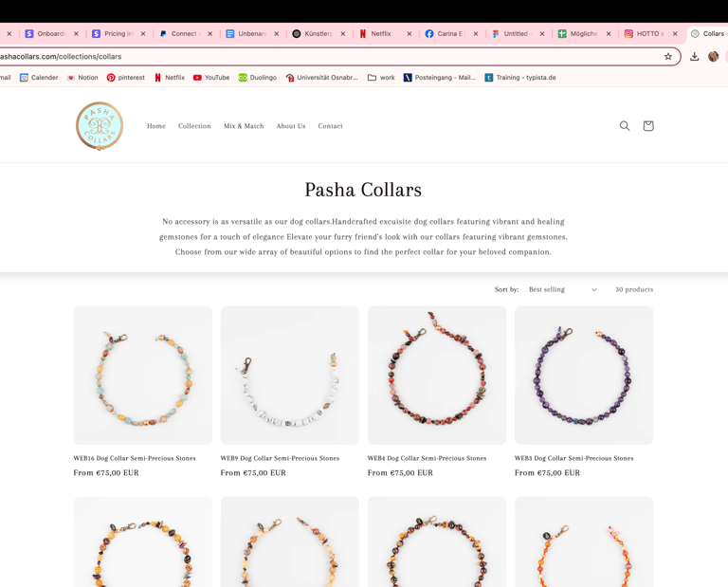This screenshot has height=587, width=728.
Task: Close the Connect PayPal tab
Action: [209, 34]
